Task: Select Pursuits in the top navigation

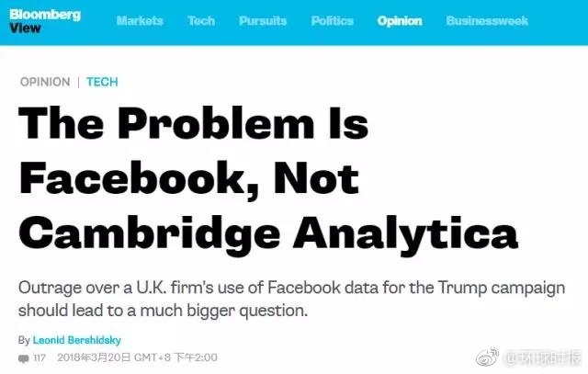Action: [263, 21]
